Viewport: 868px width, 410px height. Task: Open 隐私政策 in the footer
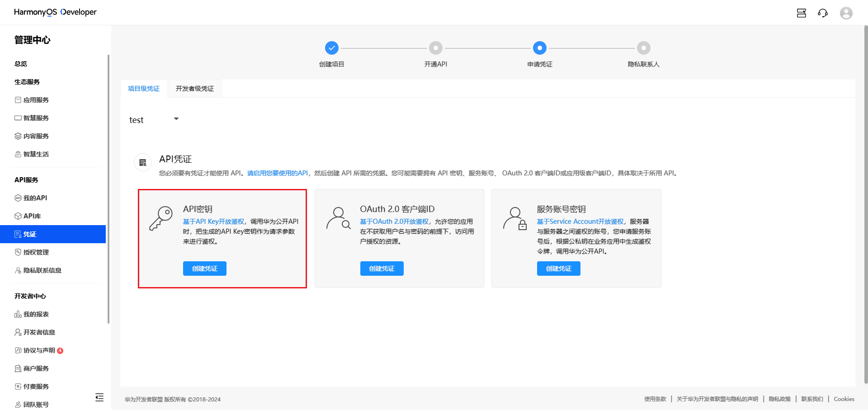pos(779,399)
